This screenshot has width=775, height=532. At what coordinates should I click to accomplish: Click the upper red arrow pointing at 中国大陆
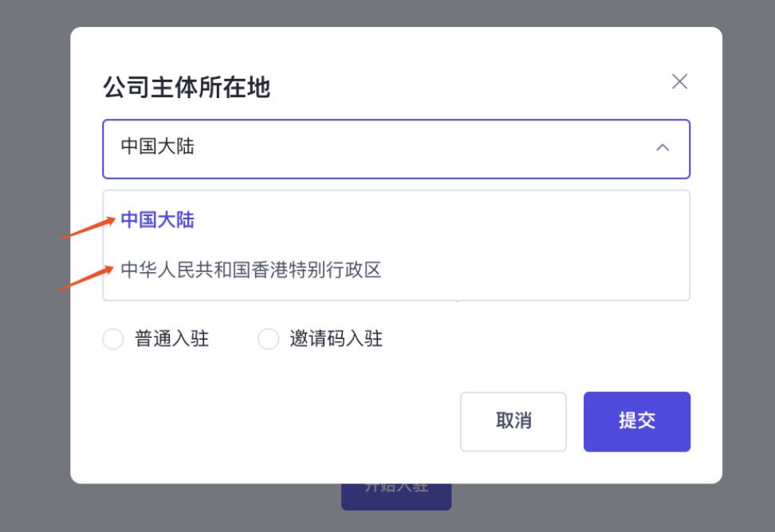pos(88,227)
